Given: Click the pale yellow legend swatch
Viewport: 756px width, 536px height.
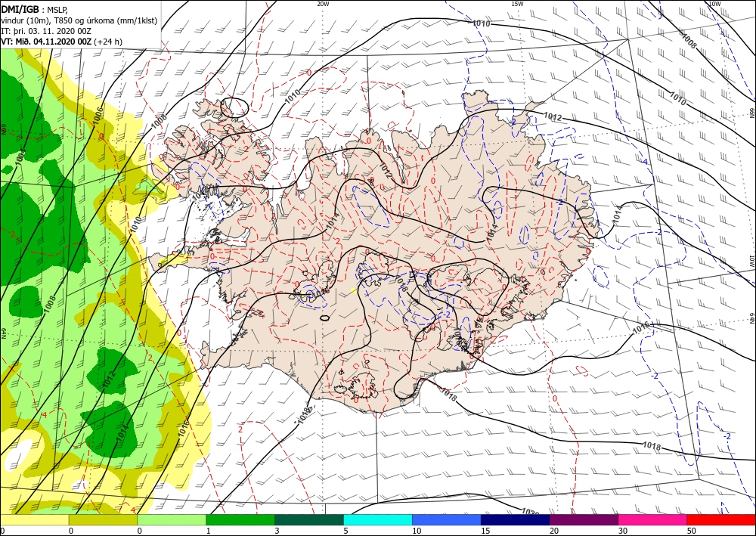Looking at the screenshot, I should click(34, 519).
